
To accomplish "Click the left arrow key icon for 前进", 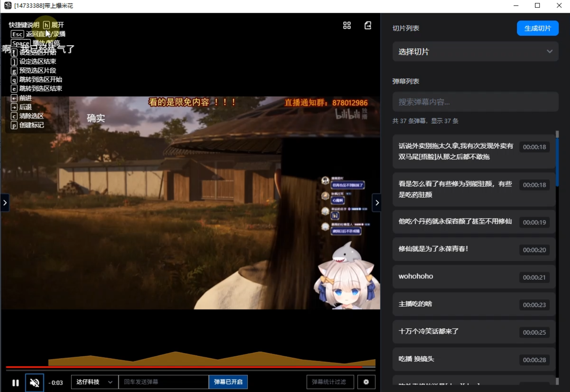I will [x=14, y=98].
